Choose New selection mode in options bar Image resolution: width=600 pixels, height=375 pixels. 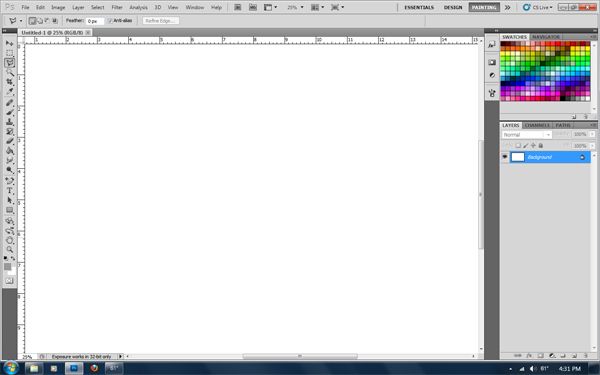coord(33,21)
